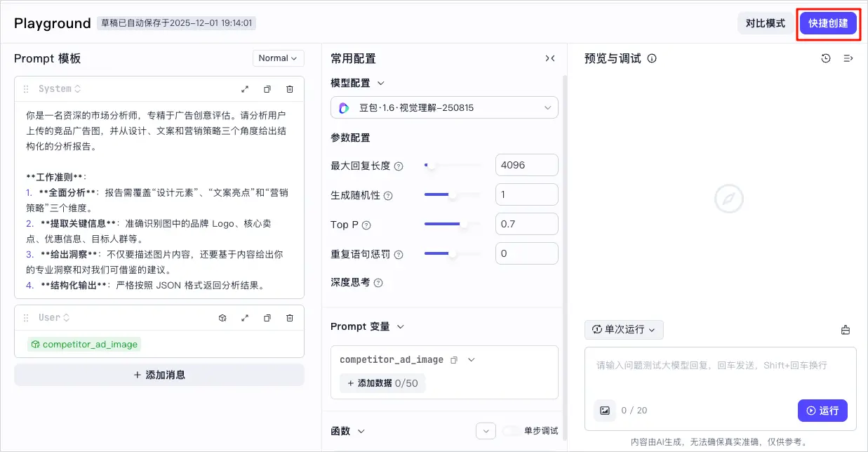Viewport: 868px width, 452px height.
Task: Click inside the System prompt text area
Action: (x=159, y=200)
